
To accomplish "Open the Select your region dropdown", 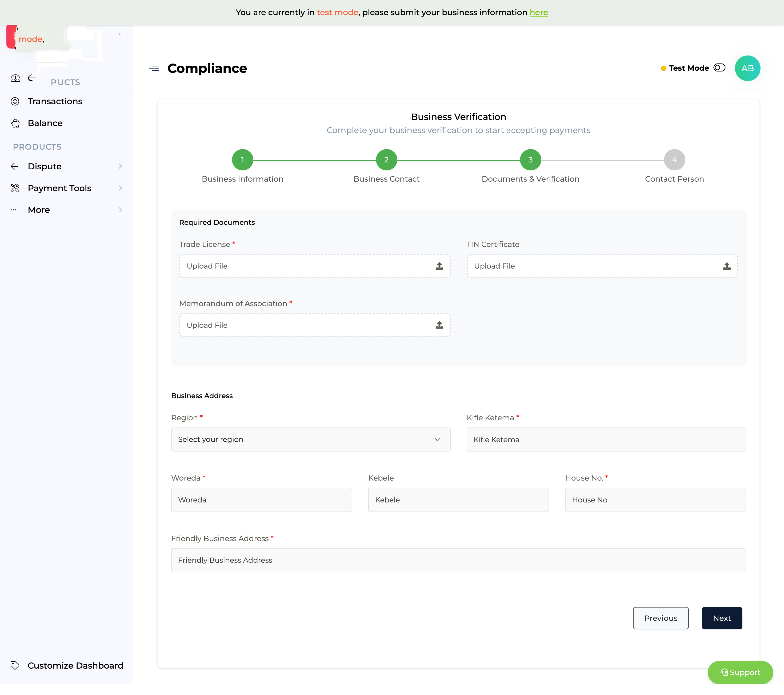I will click(x=310, y=440).
